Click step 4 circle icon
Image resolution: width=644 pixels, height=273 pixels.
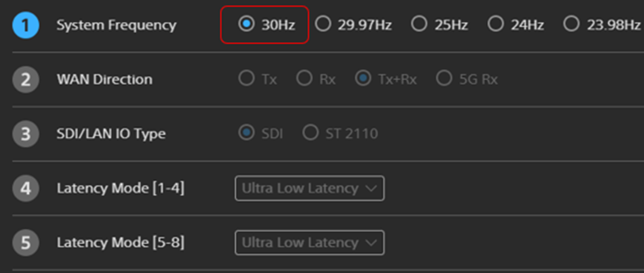click(x=26, y=188)
